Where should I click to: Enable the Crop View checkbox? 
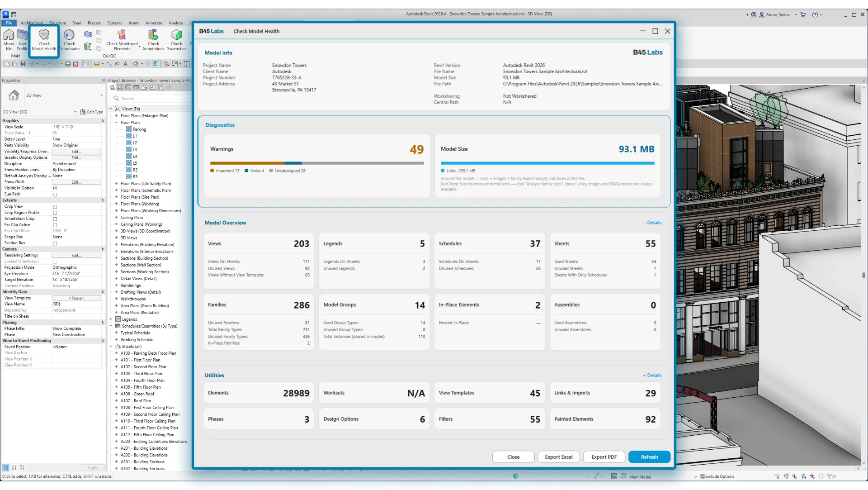[x=55, y=207]
